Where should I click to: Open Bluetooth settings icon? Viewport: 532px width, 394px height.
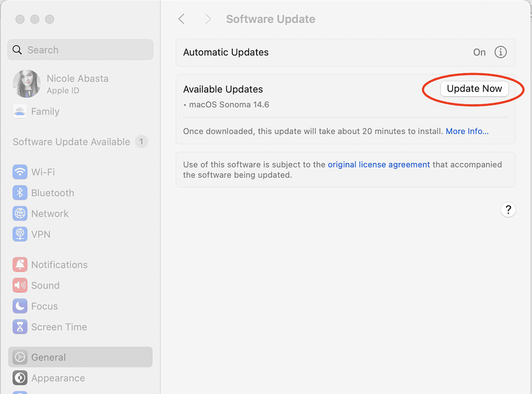(x=20, y=193)
